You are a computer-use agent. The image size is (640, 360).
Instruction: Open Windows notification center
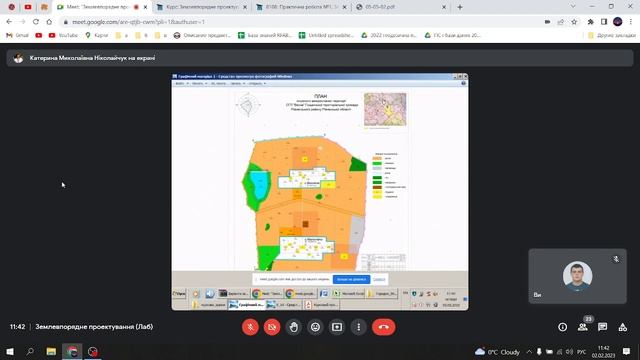[626, 351]
